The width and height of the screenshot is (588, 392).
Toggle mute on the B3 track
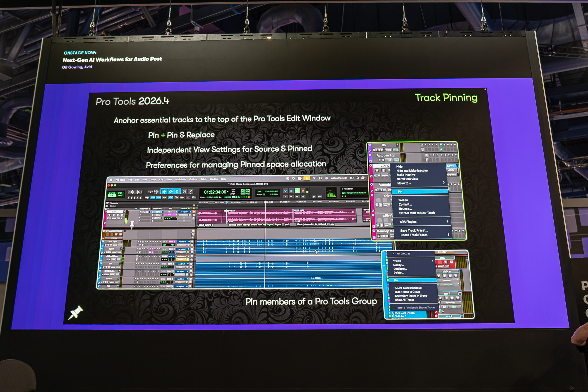coord(382,150)
